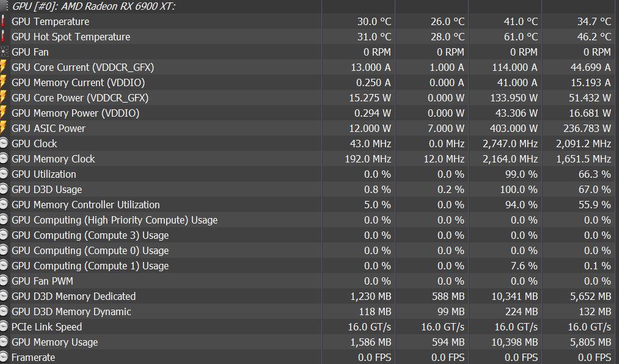This screenshot has width=619, height=364.
Task: Click the 1,586 MB GPU Memory Usage value
Action: [371, 343]
